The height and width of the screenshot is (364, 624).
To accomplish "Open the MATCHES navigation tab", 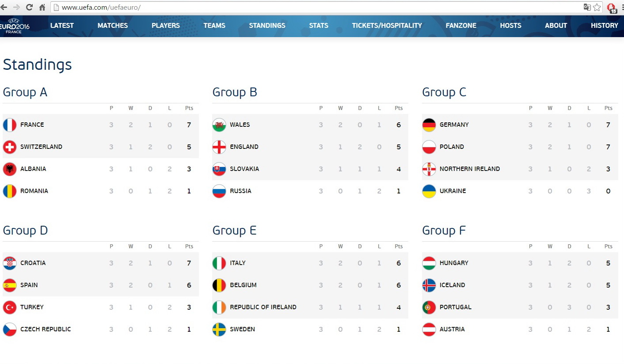I will click(x=113, y=26).
